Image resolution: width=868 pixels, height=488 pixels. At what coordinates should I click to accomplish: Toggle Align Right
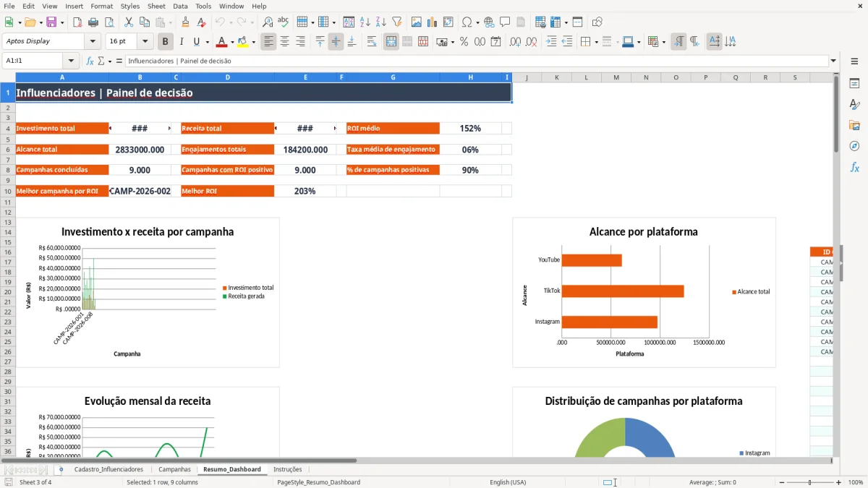coord(300,42)
